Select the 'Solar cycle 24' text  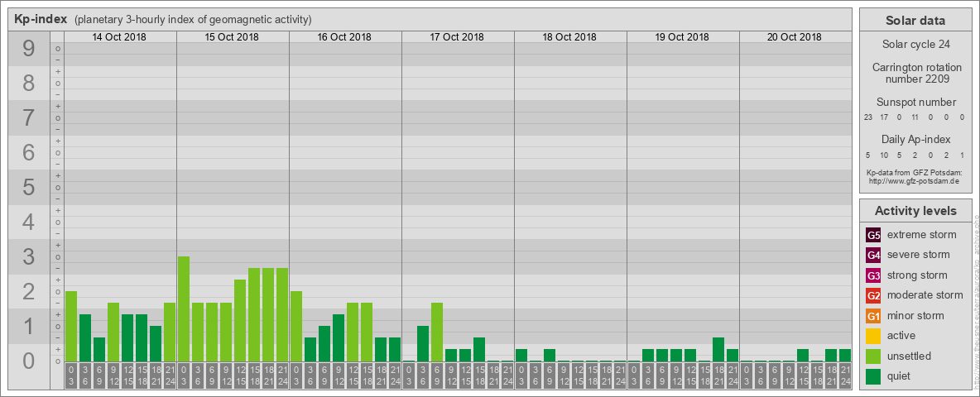click(x=915, y=45)
